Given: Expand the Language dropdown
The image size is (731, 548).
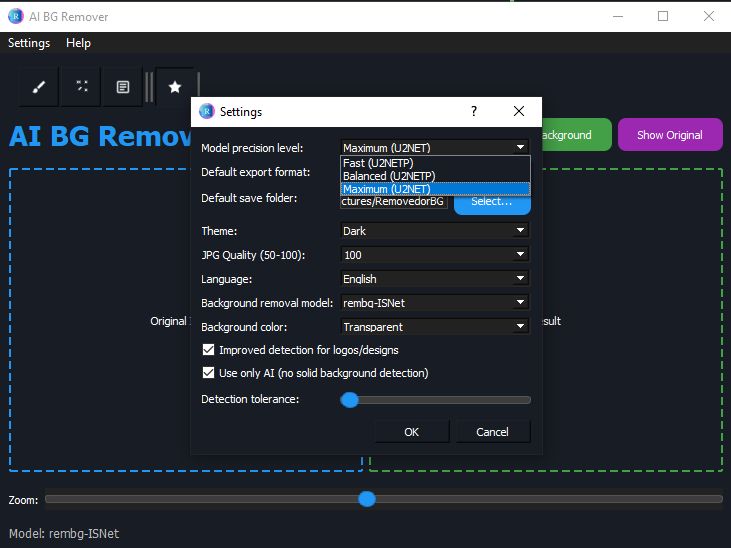Looking at the screenshot, I should pyautogui.click(x=434, y=279).
